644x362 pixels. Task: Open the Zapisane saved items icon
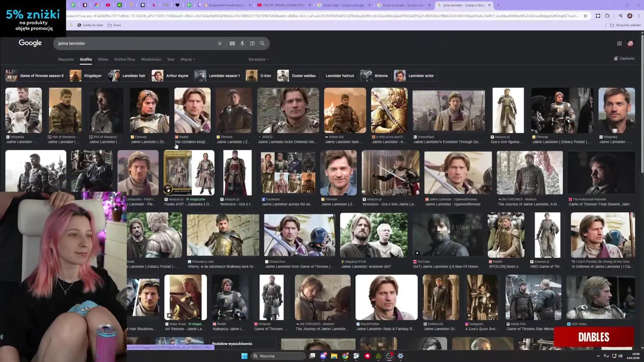click(624, 58)
